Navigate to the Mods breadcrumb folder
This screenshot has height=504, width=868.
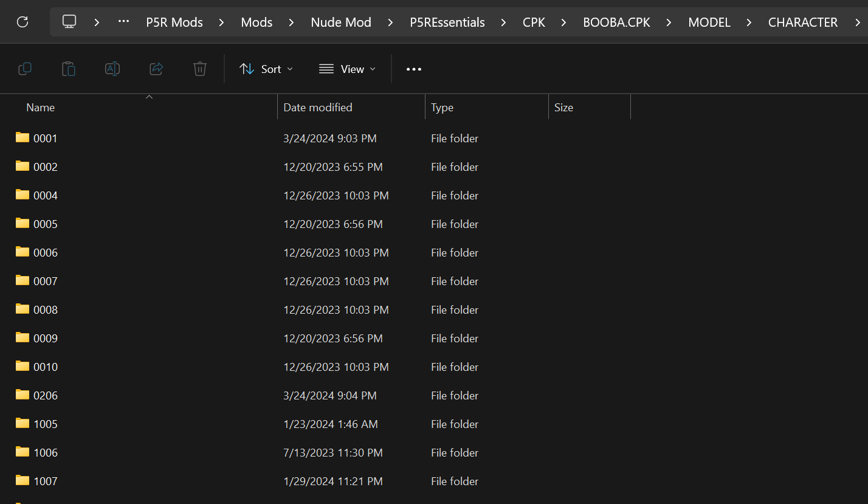(257, 22)
